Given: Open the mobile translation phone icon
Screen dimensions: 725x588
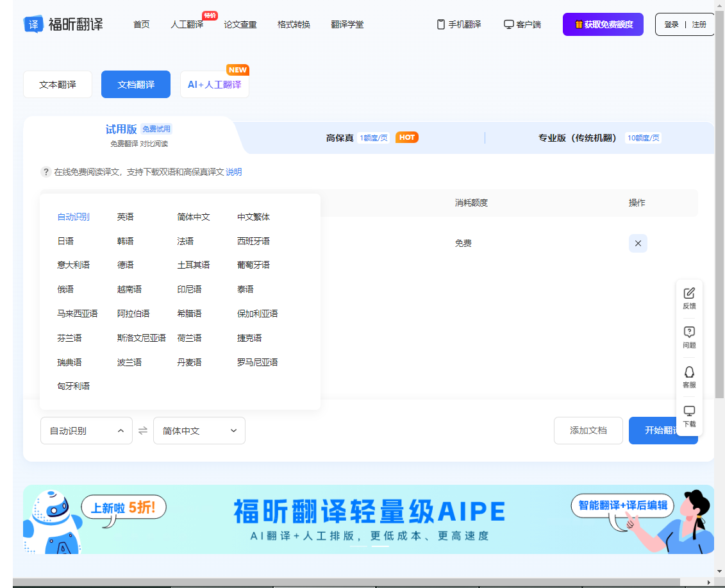Looking at the screenshot, I should click(440, 24).
